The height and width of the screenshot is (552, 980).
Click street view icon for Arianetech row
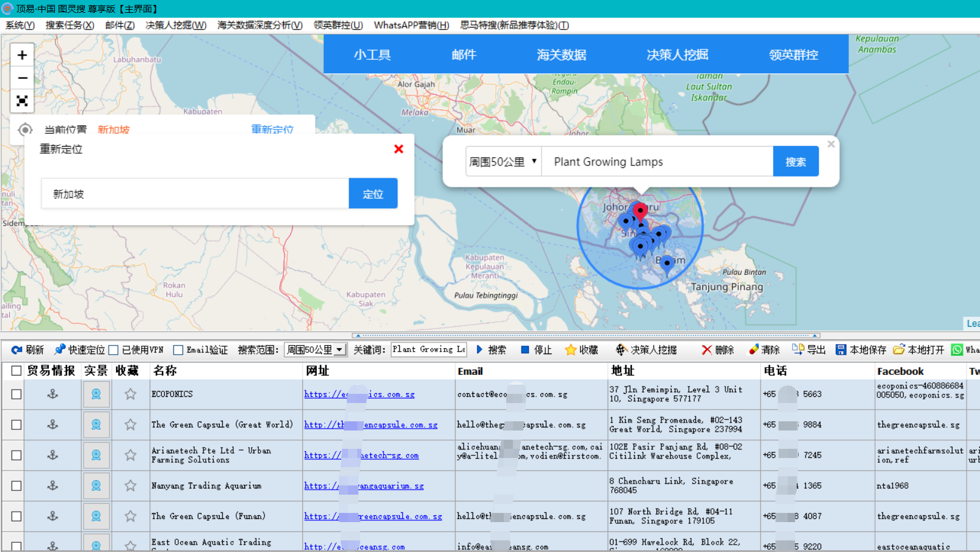96,455
